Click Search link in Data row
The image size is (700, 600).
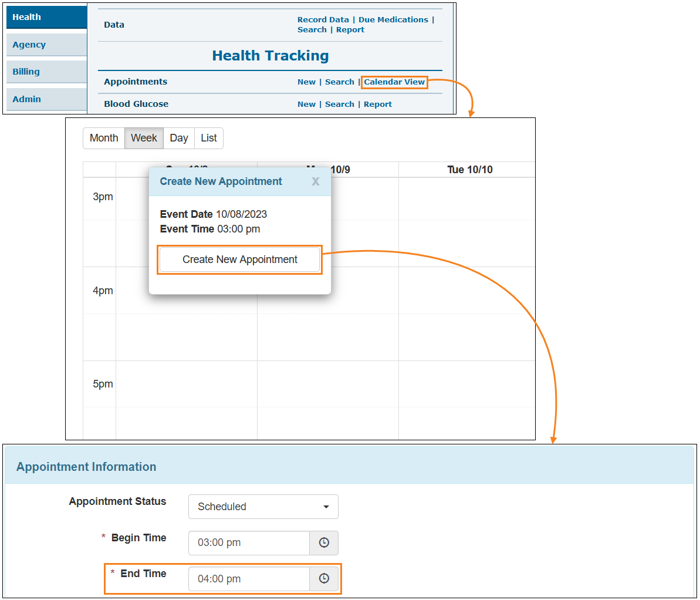312,29
